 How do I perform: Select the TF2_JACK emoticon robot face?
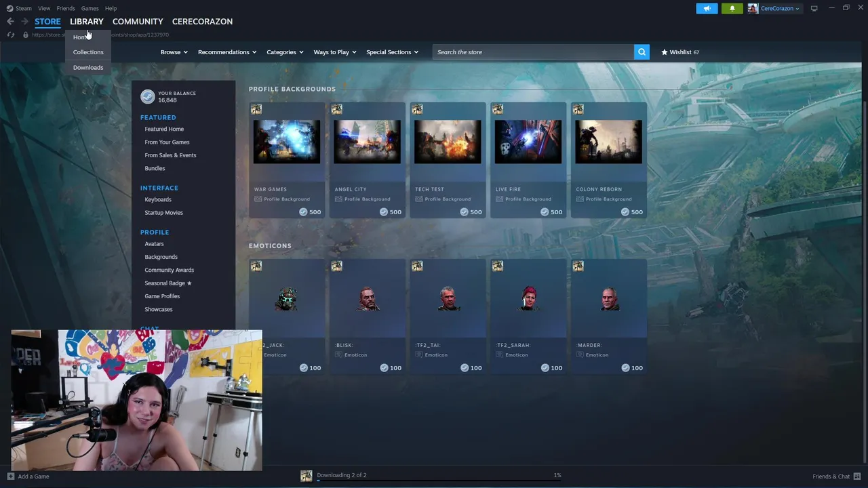pos(287,298)
